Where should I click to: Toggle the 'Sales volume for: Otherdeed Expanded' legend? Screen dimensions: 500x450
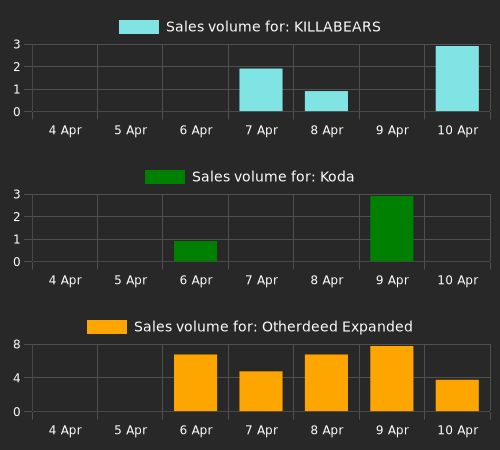pos(273,327)
